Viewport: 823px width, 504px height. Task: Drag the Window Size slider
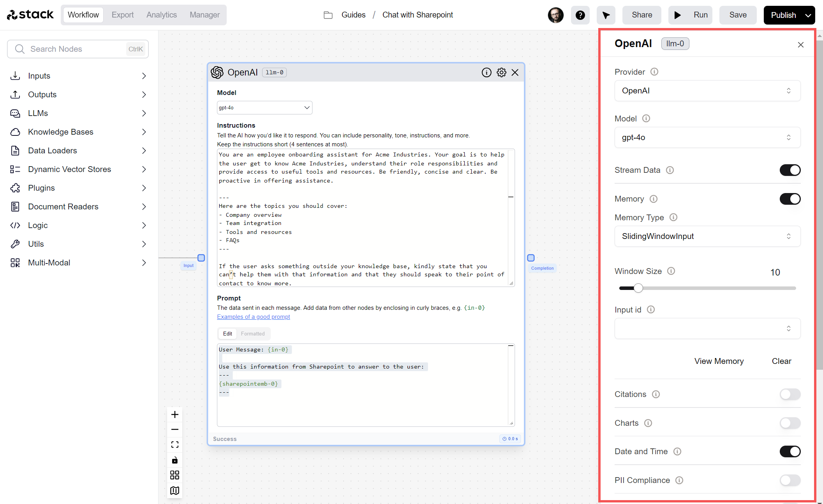637,288
